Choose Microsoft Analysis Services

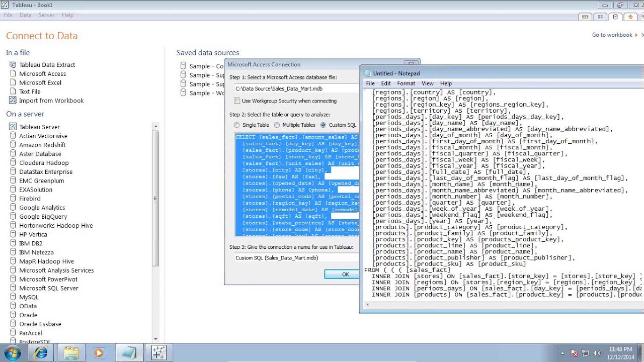pyautogui.click(x=56, y=270)
